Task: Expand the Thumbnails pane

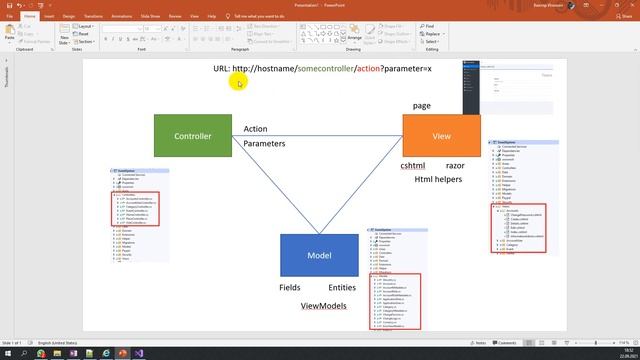Action: pyautogui.click(x=6, y=61)
